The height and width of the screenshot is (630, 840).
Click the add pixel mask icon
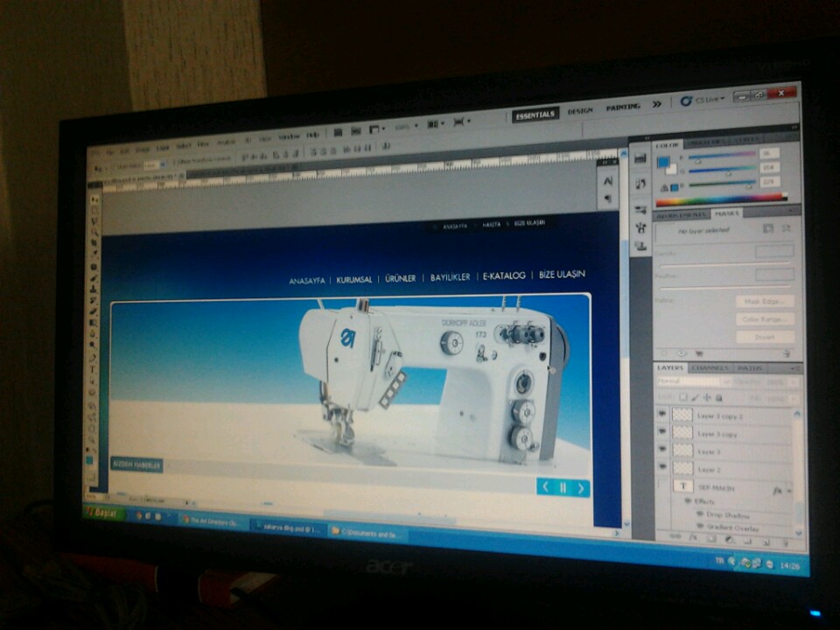[767, 228]
